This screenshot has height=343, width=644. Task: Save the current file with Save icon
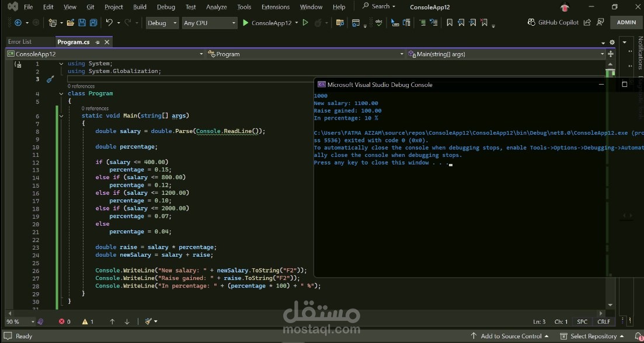(x=82, y=23)
